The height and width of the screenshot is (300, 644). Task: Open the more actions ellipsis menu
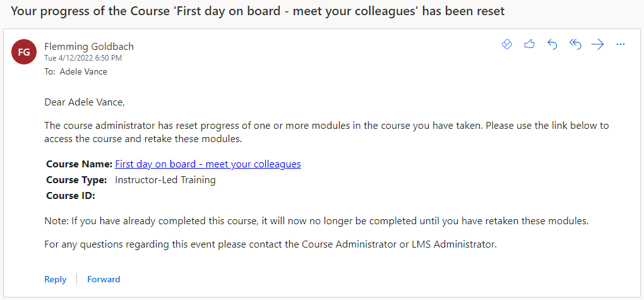pos(620,44)
